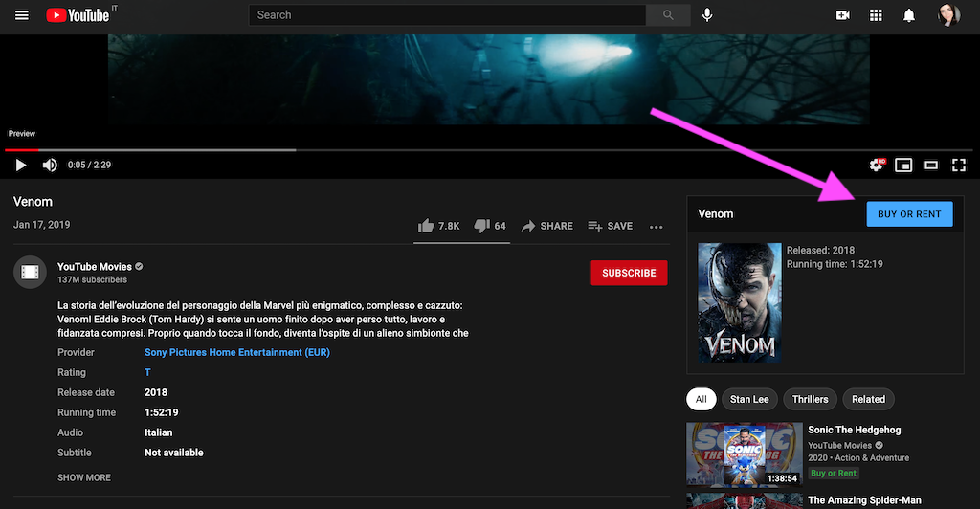Open the account avatar menu
The image size is (980, 509).
(948, 15)
